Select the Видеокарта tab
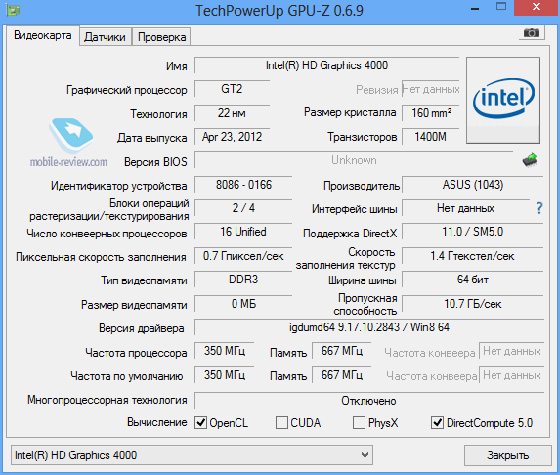 pyautogui.click(x=42, y=35)
